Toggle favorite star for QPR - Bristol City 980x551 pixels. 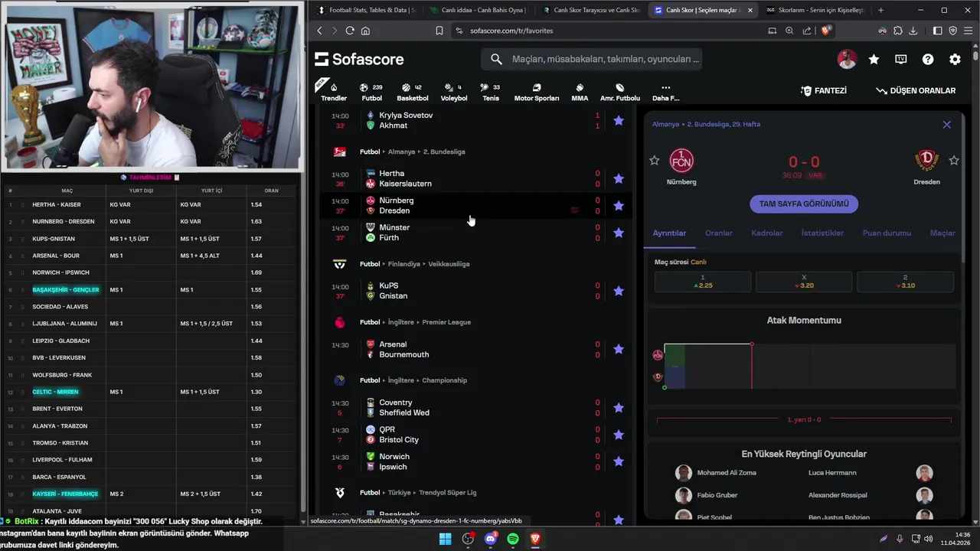(619, 435)
